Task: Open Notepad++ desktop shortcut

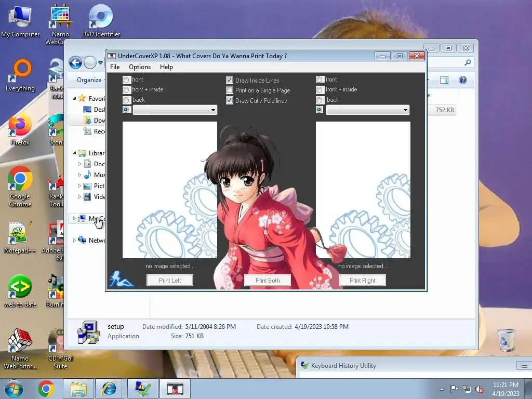Action: tap(20, 237)
